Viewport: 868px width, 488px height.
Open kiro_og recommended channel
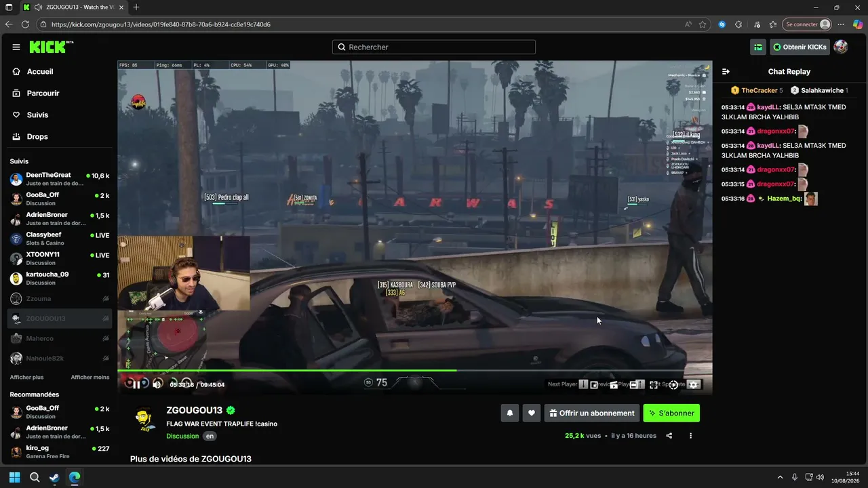60,452
